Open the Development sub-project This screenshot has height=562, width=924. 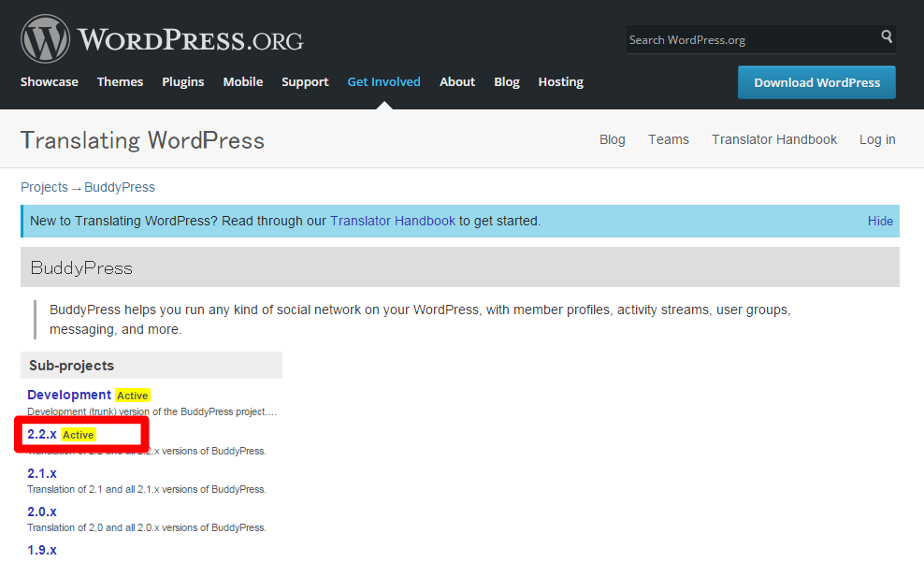[x=69, y=395]
